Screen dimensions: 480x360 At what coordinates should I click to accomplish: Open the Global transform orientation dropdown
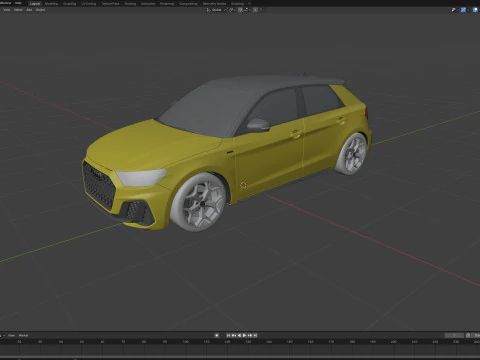tap(216, 10)
